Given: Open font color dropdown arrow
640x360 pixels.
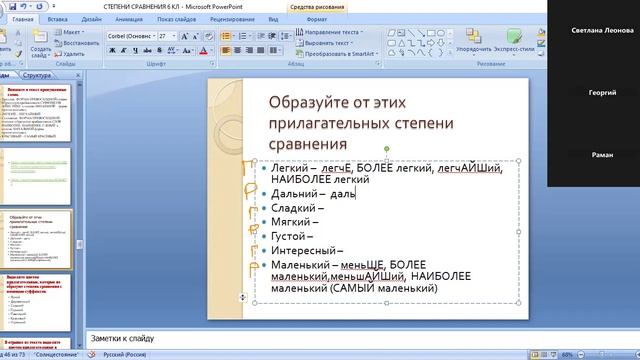Looking at the screenshot, I should (x=212, y=51).
